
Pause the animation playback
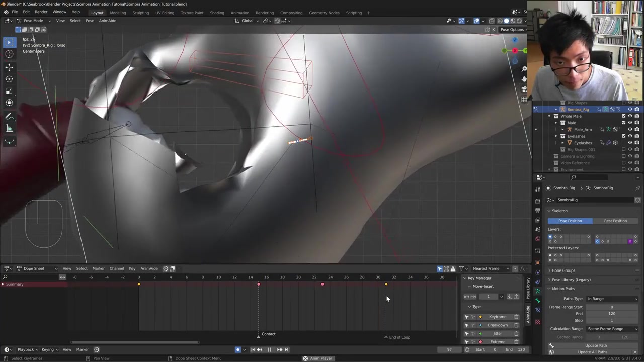pos(269,350)
